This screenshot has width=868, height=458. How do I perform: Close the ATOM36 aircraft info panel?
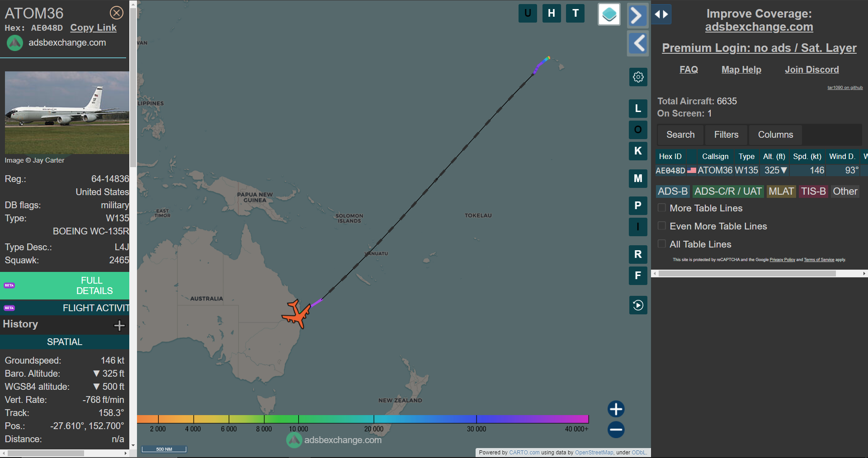tap(117, 13)
